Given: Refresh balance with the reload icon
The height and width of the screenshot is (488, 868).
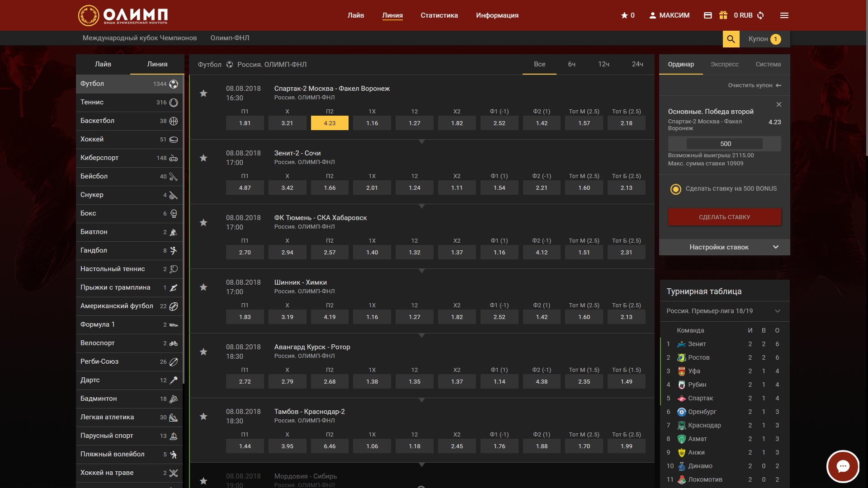Looking at the screenshot, I should (761, 15).
